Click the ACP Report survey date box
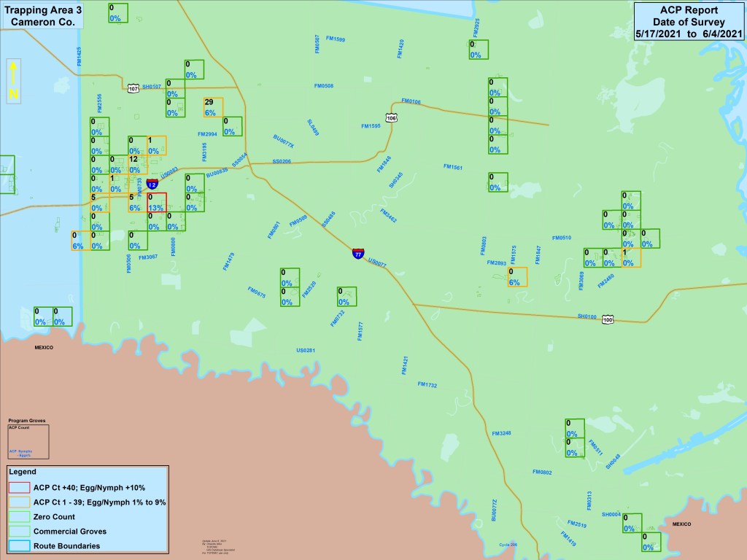Viewport: 747px width, 560px height. (x=689, y=22)
